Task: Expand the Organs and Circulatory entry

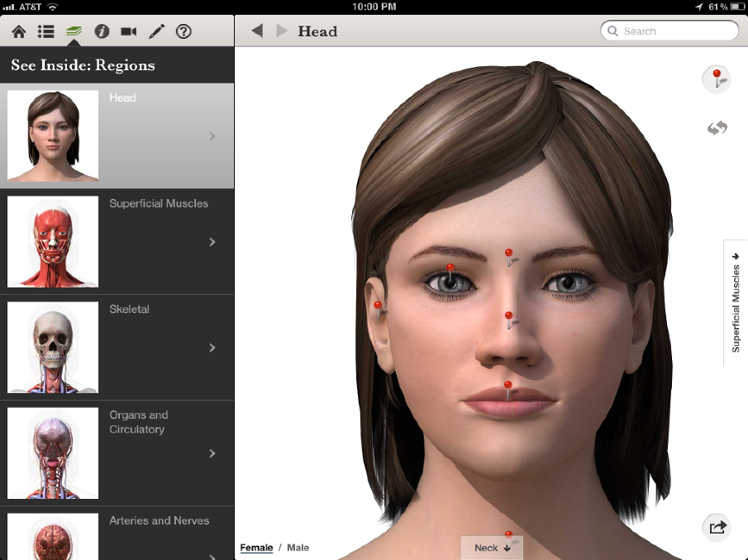Action: pyautogui.click(x=212, y=453)
